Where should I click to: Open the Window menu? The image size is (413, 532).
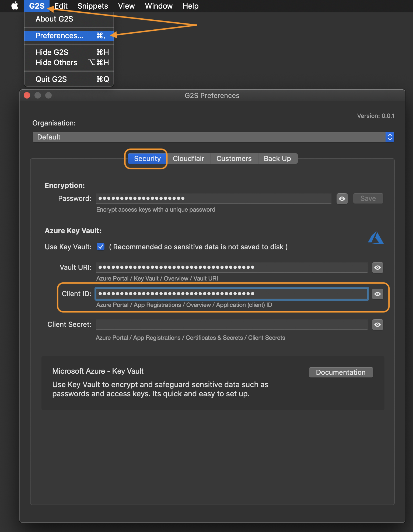point(159,6)
